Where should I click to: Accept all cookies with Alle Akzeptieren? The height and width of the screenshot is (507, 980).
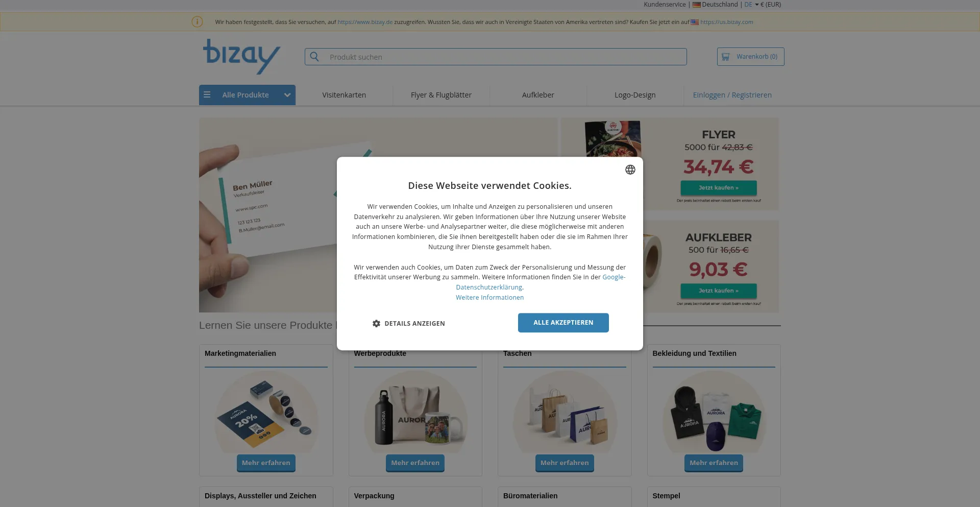[x=563, y=323]
